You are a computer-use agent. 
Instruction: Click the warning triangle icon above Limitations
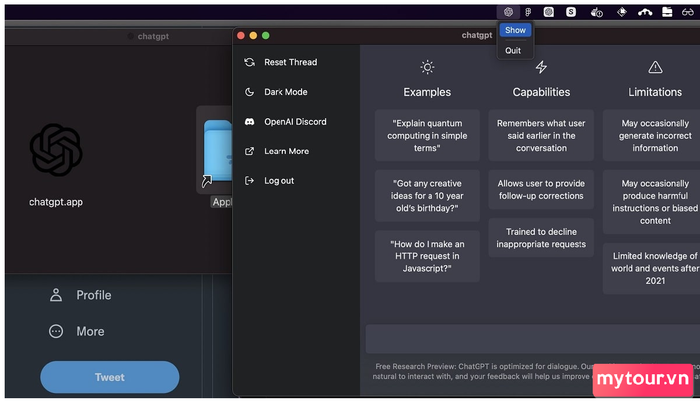tap(655, 67)
